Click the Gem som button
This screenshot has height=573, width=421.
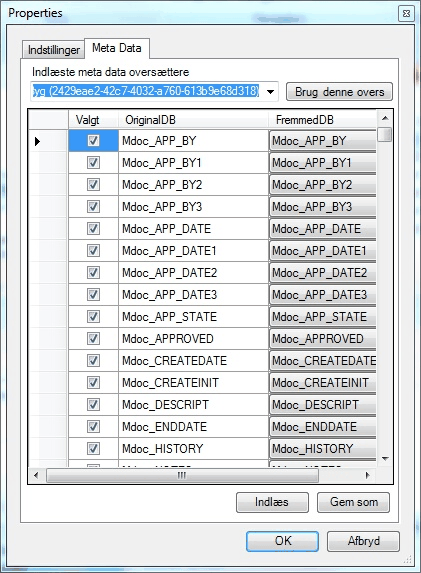(x=353, y=502)
